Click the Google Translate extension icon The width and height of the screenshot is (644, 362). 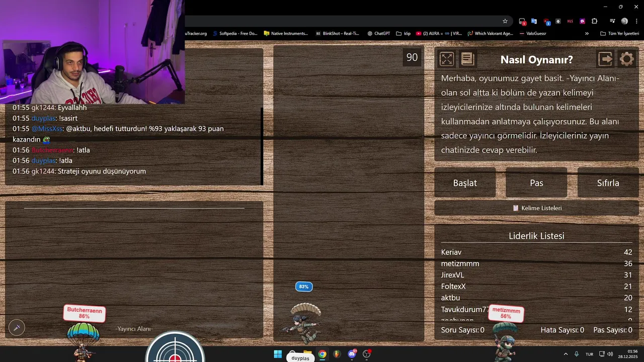(x=534, y=21)
